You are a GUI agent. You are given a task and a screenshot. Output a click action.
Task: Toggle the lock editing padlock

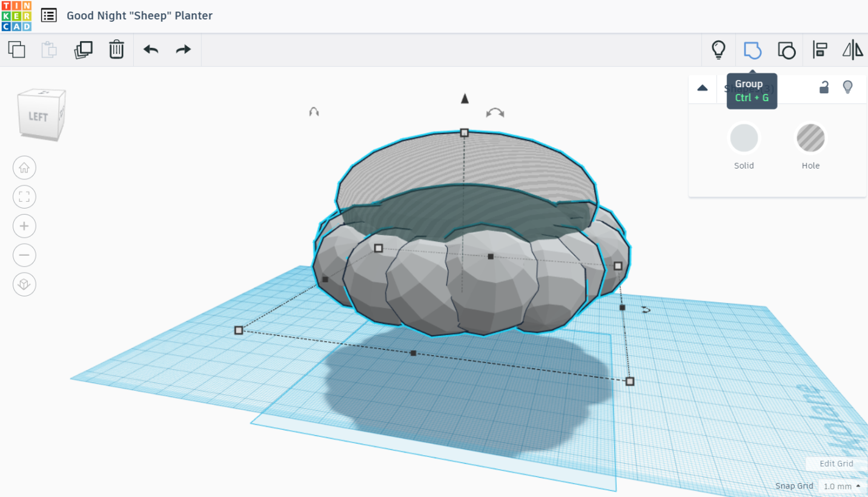[824, 87]
